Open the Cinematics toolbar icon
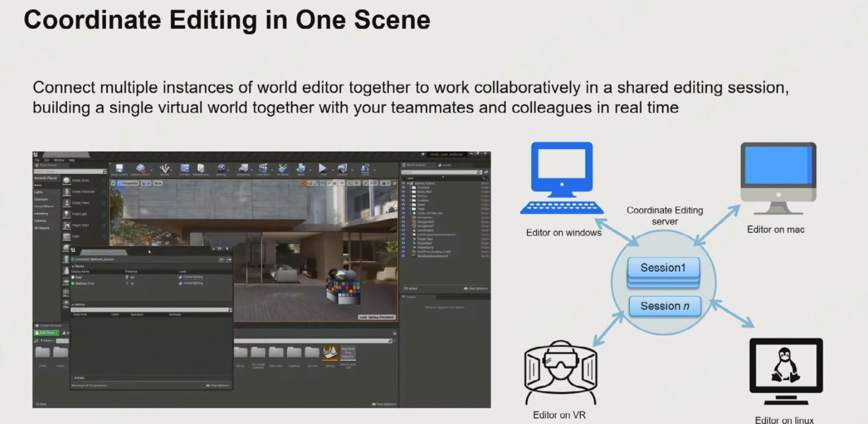This screenshot has width=868, height=424. [263, 168]
